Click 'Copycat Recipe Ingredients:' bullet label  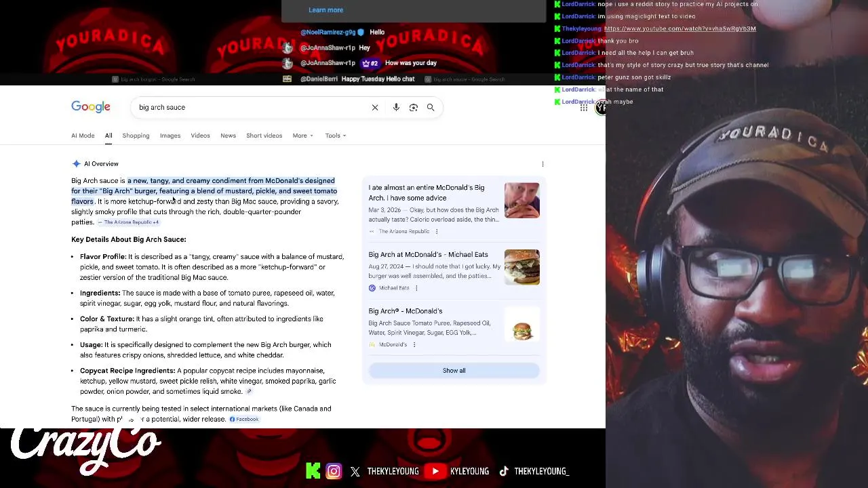pyautogui.click(x=127, y=371)
